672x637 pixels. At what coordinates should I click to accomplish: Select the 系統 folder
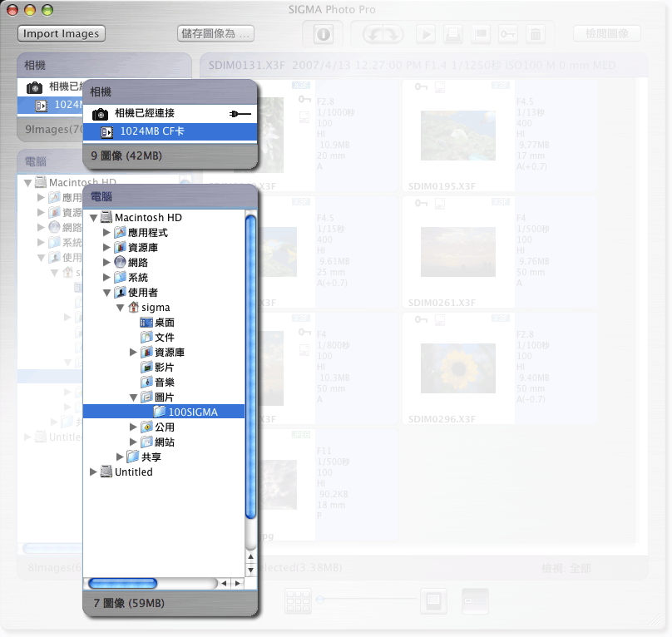tap(138, 278)
